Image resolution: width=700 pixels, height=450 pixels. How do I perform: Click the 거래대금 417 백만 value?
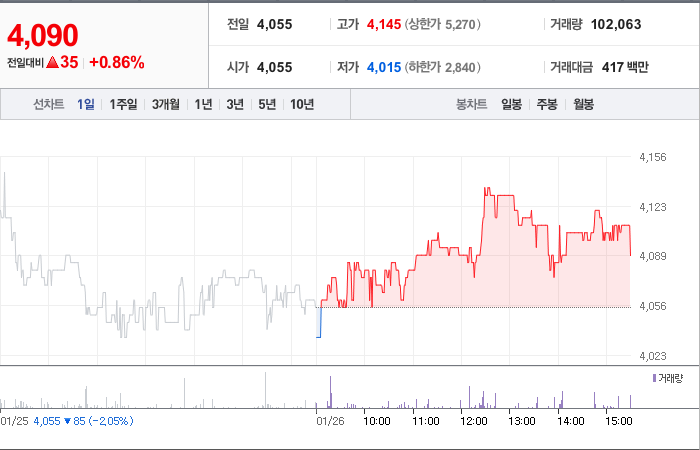click(625, 67)
